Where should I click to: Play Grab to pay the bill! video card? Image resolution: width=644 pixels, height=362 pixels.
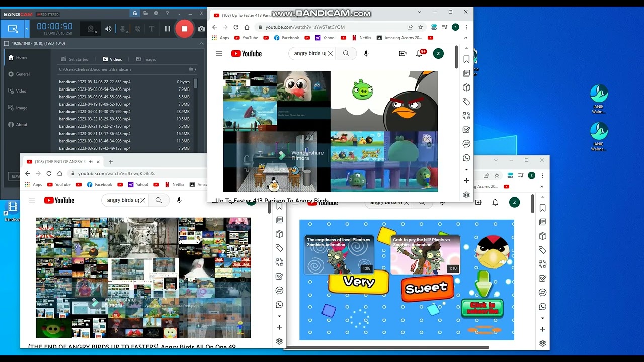(426, 255)
